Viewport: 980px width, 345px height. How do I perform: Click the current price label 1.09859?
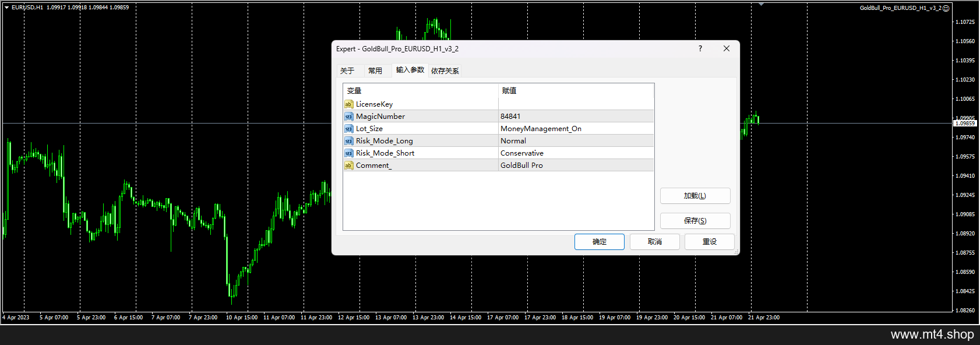[x=965, y=124]
